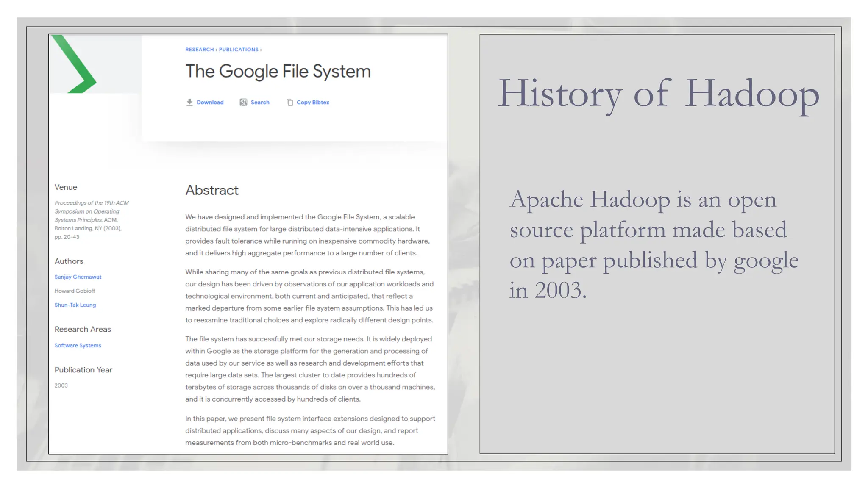Click the Research Areas heading
This screenshot has width=868, height=488.
(x=83, y=329)
